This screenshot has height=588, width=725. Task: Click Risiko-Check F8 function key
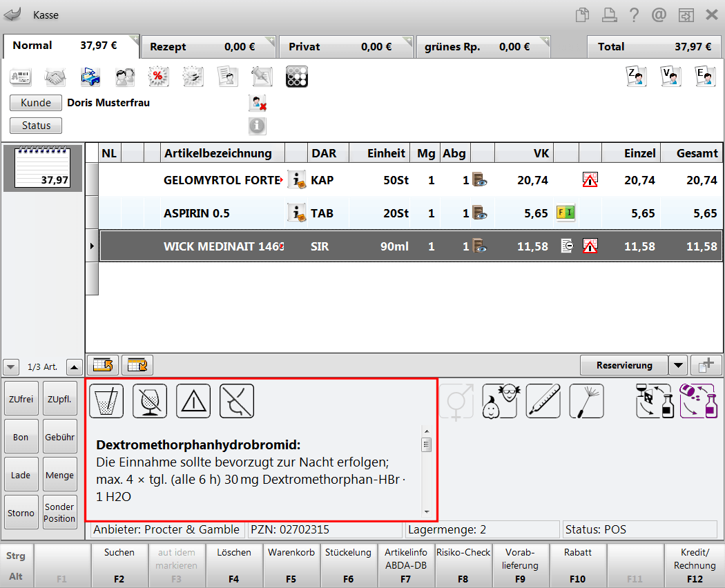click(463, 565)
